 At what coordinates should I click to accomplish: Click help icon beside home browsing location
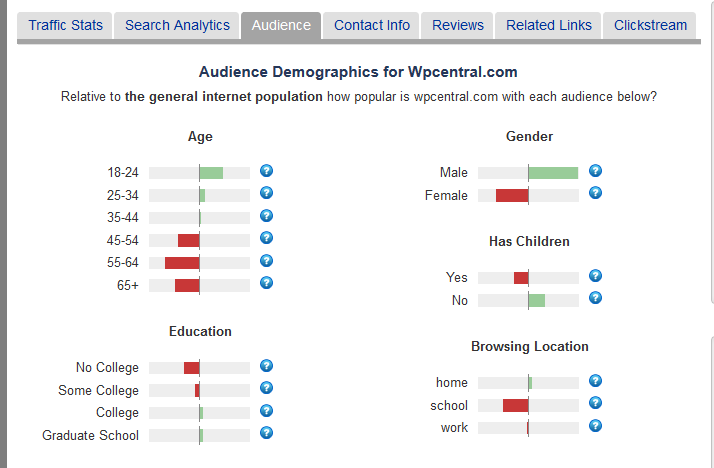pyautogui.click(x=595, y=381)
